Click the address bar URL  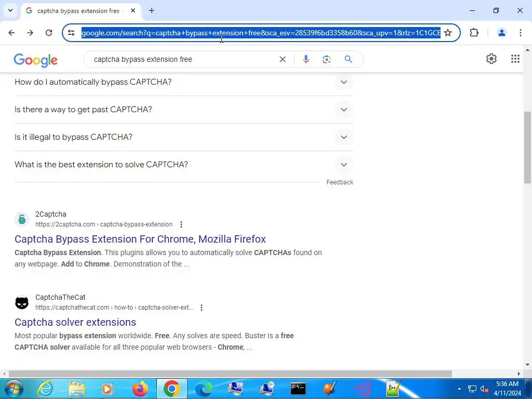[x=261, y=33]
